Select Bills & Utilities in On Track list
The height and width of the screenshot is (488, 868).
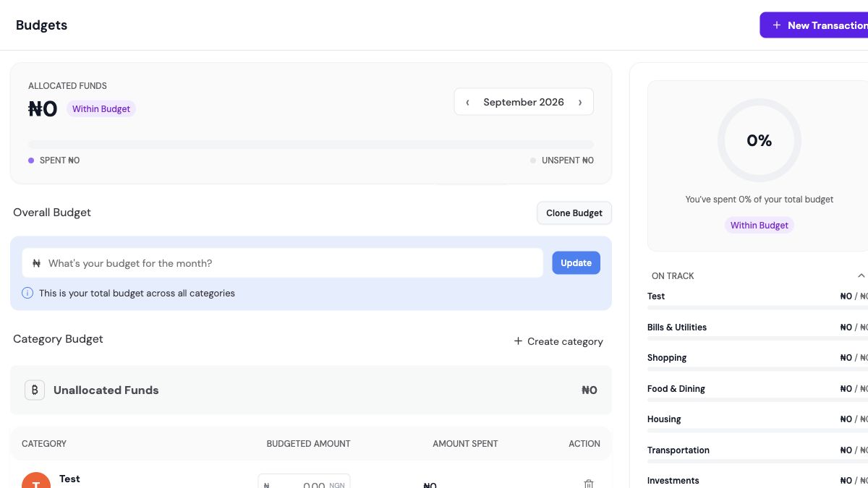pyautogui.click(x=677, y=328)
